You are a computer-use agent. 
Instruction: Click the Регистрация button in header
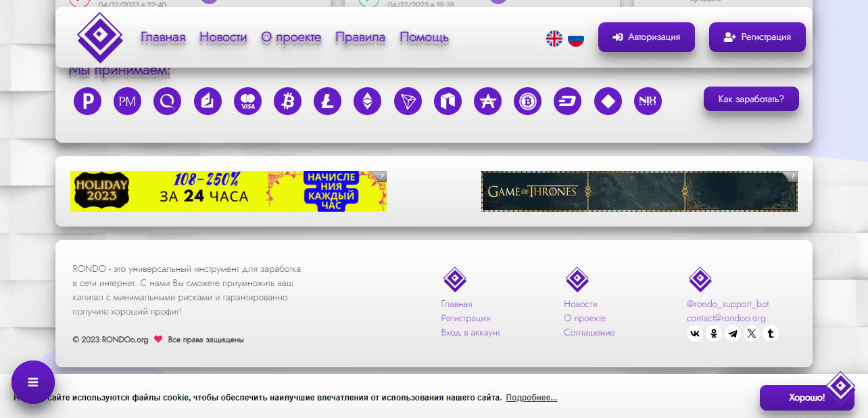(757, 37)
